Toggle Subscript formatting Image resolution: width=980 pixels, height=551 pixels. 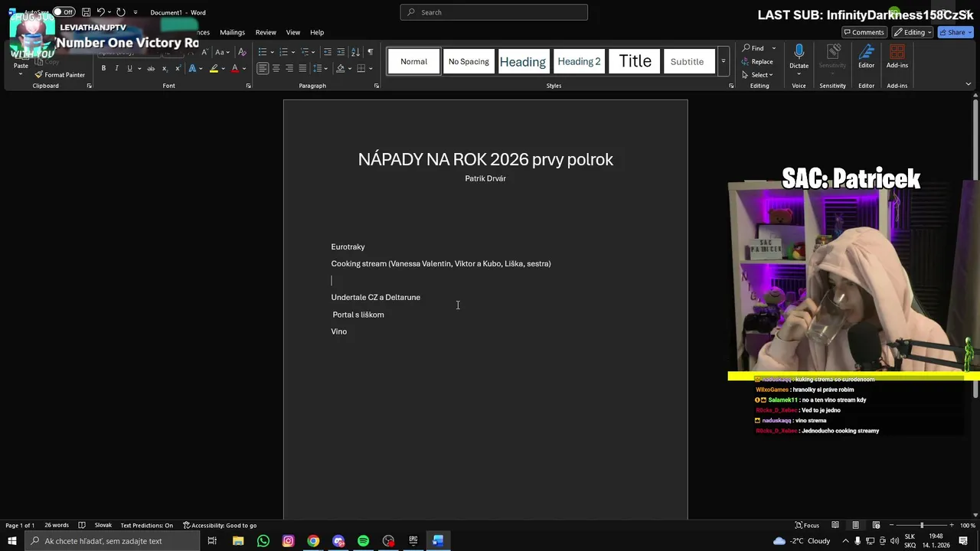click(x=165, y=69)
